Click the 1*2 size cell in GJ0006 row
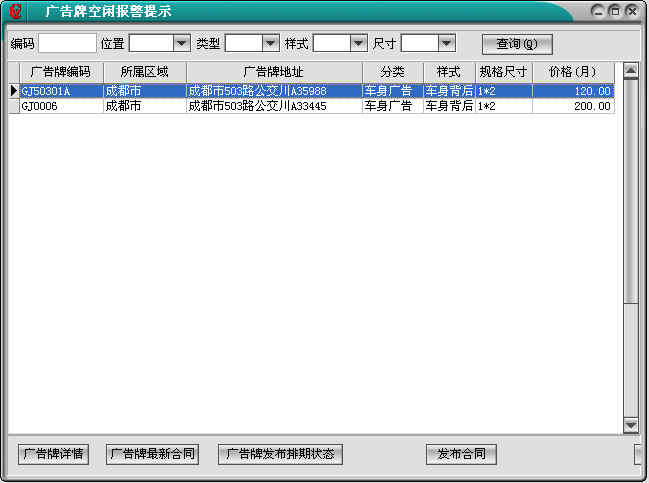The width and height of the screenshot is (649, 483). click(504, 106)
